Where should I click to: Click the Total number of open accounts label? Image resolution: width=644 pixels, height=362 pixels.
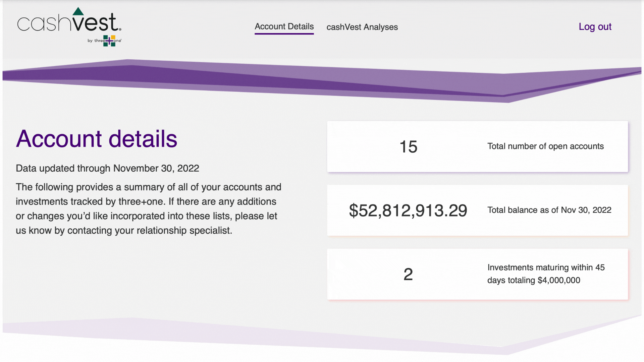click(x=545, y=146)
